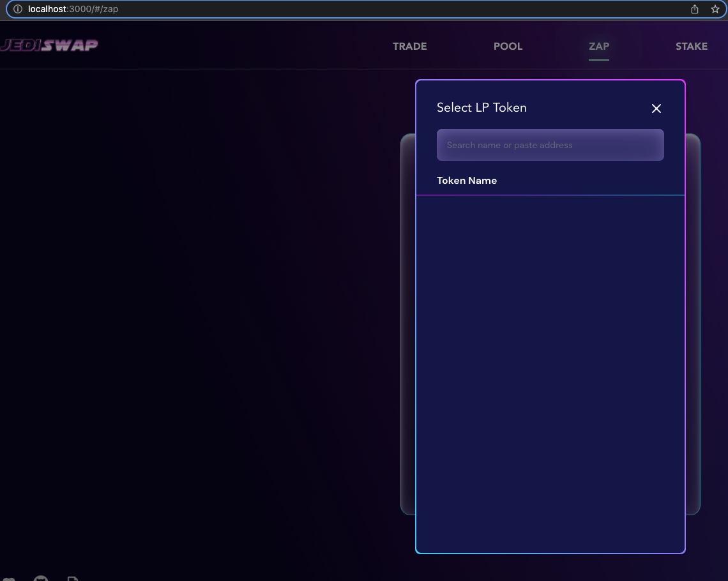Image resolution: width=728 pixels, height=581 pixels.
Task: Click the share icon in the address bar
Action: coord(694,9)
